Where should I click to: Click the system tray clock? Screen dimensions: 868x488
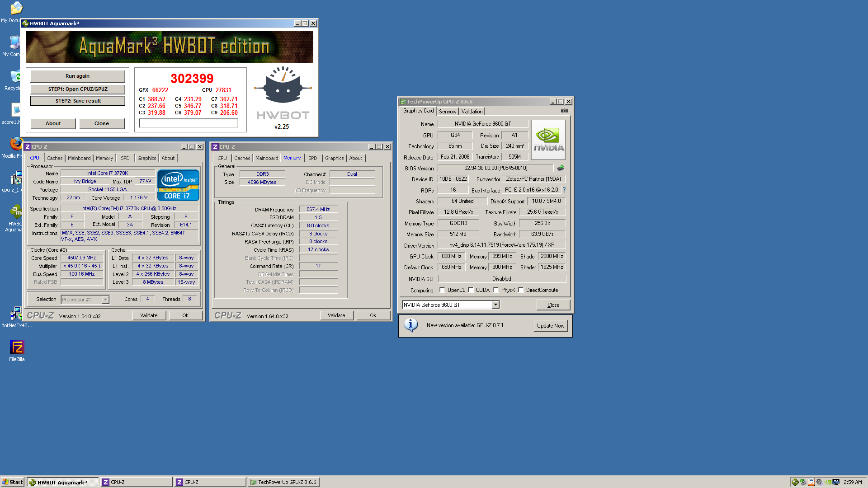[x=853, y=482]
